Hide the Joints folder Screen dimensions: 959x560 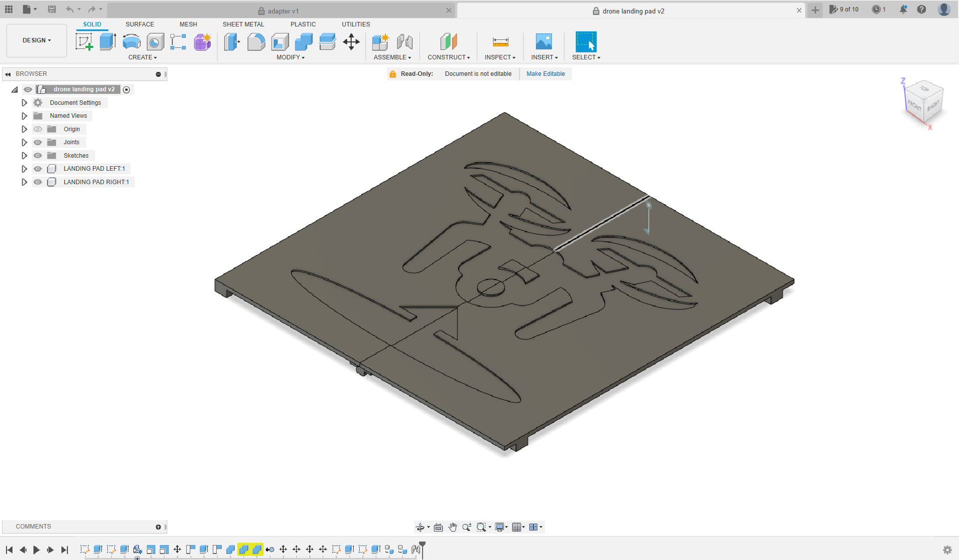click(x=37, y=142)
